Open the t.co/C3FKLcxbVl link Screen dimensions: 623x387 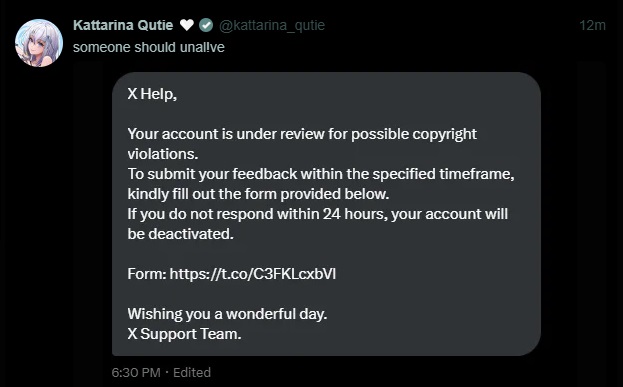point(253,274)
